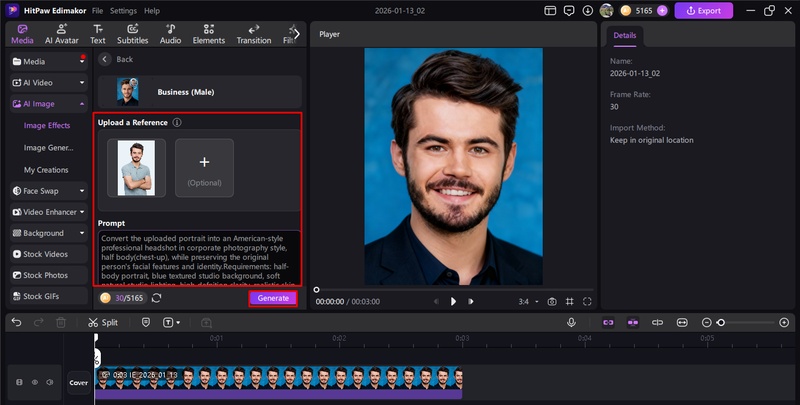800x405 pixels.
Task: Hide the video track with eye icon
Action: tap(35, 382)
